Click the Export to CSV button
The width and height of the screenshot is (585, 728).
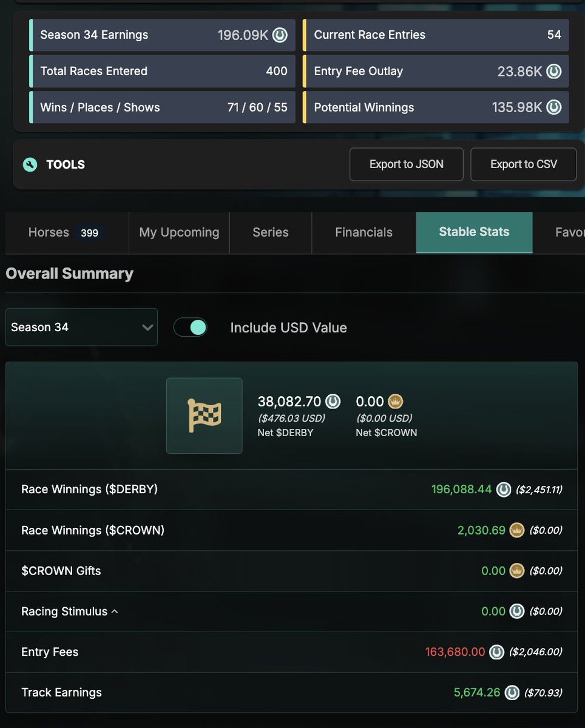click(x=524, y=164)
